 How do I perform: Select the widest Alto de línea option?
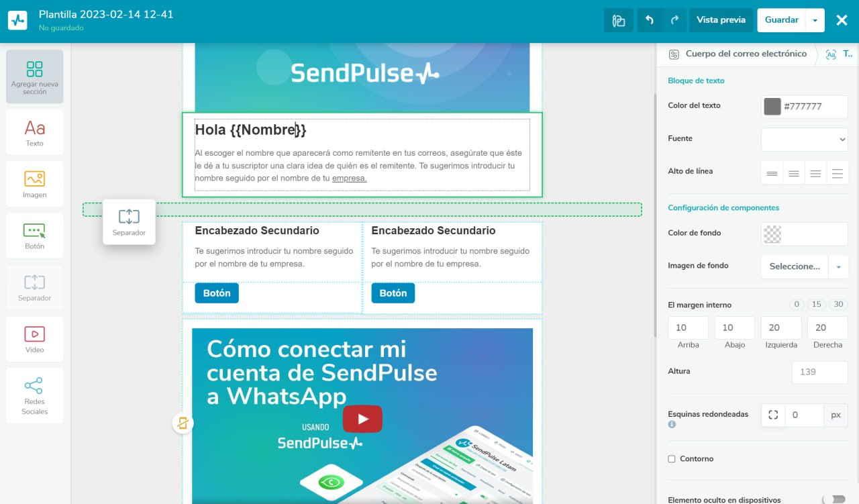click(838, 172)
